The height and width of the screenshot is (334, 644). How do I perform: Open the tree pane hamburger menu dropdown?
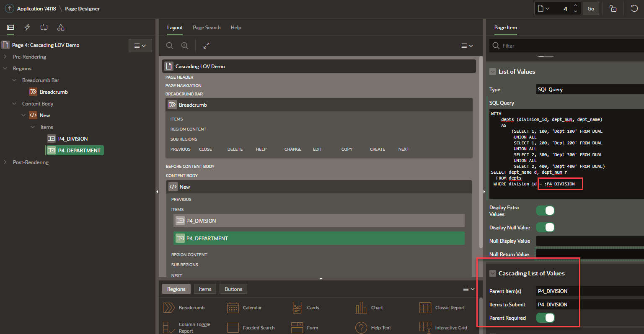pyautogui.click(x=140, y=46)
